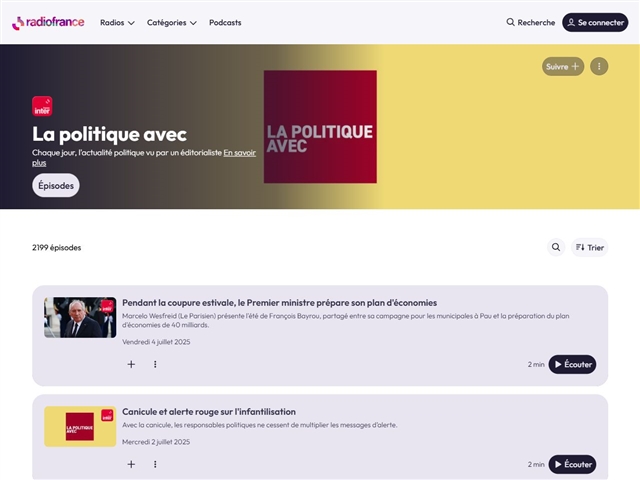This screenshot has height=480, width=640.
Task: Play the Pendant la coupure estivale episode
Action: coord(572,364)
